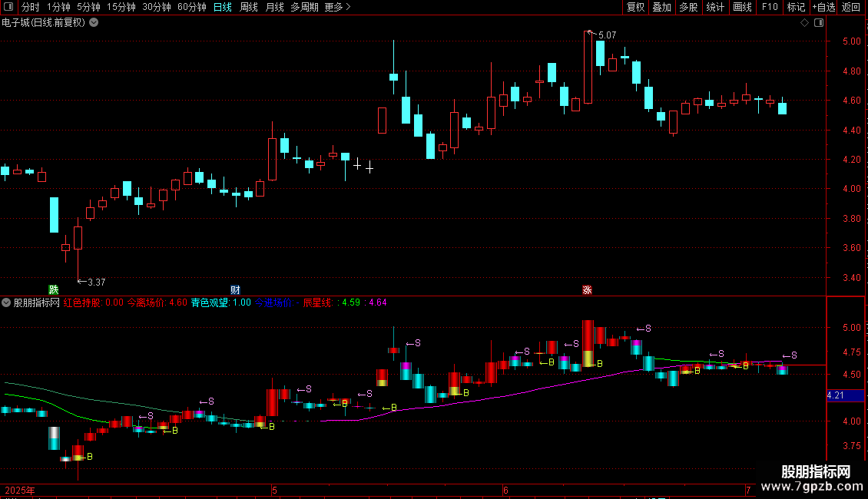
Task: Open the 统计 statistics tool
Action: 714,7
